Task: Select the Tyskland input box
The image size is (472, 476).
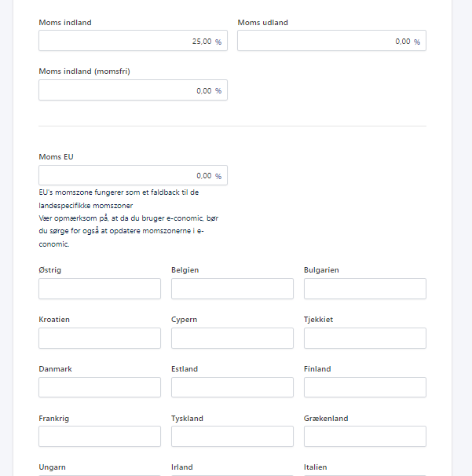Action: 232,437
